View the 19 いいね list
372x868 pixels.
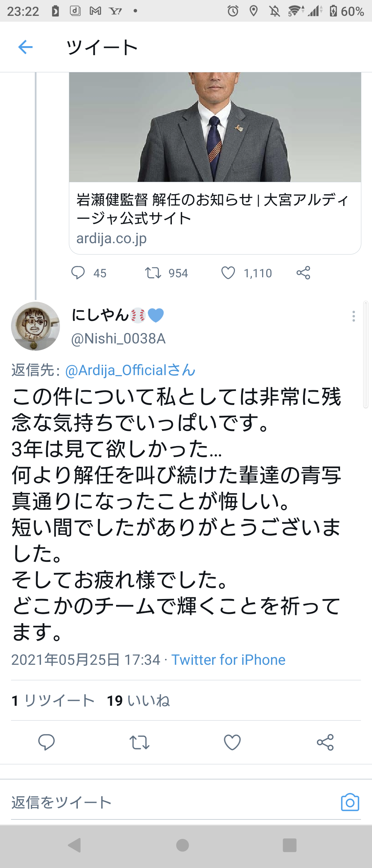point(138,701)
